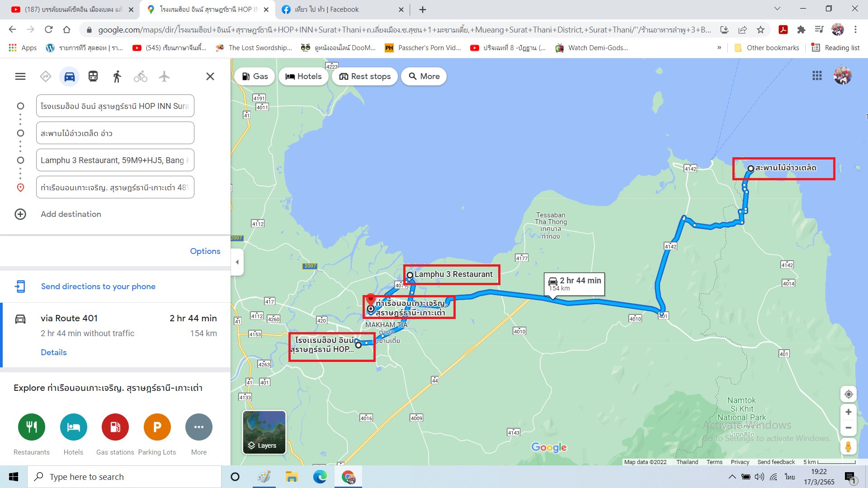Toggle the Hotels search chip
The height and width of the screenshot is (488, 868).
point(303,76)
